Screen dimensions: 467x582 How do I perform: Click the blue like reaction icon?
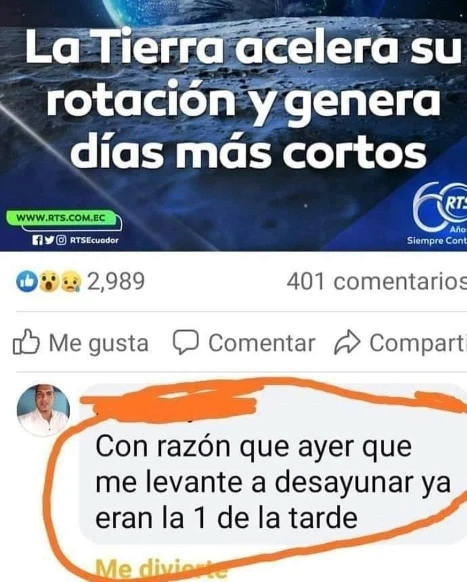(x=27, y=282)
